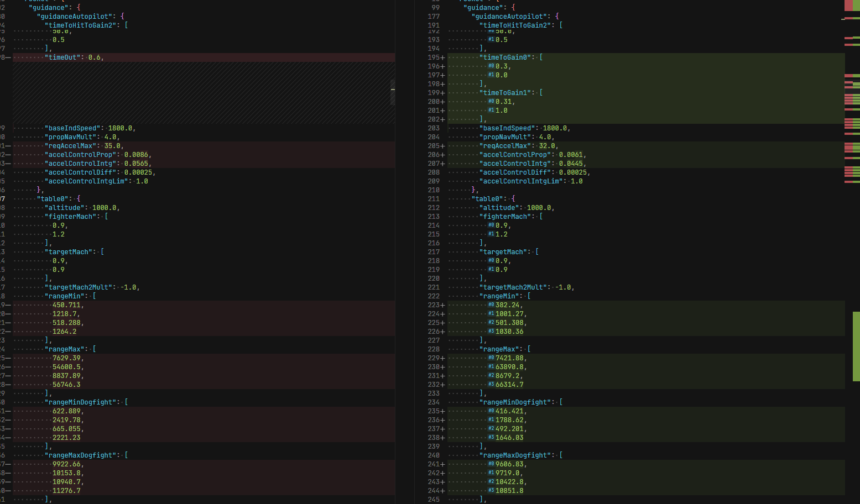Click the rangeMax value 63890.8
The height and width of the screenshot is (504, 860).
point(509,367)
